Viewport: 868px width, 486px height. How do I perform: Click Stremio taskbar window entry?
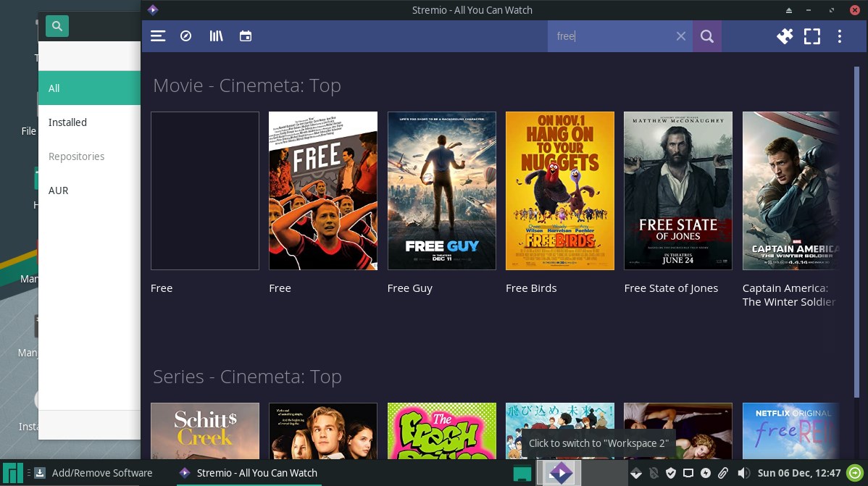point(249,473)
